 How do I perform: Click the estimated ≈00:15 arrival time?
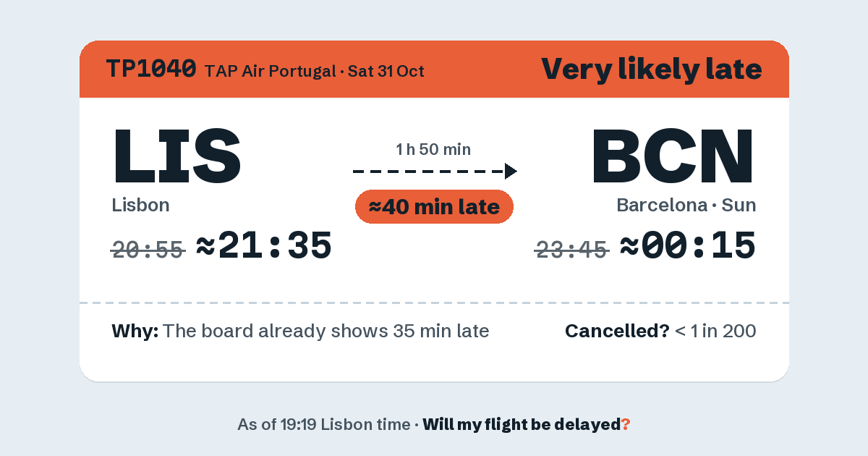(x=688, y=246)
